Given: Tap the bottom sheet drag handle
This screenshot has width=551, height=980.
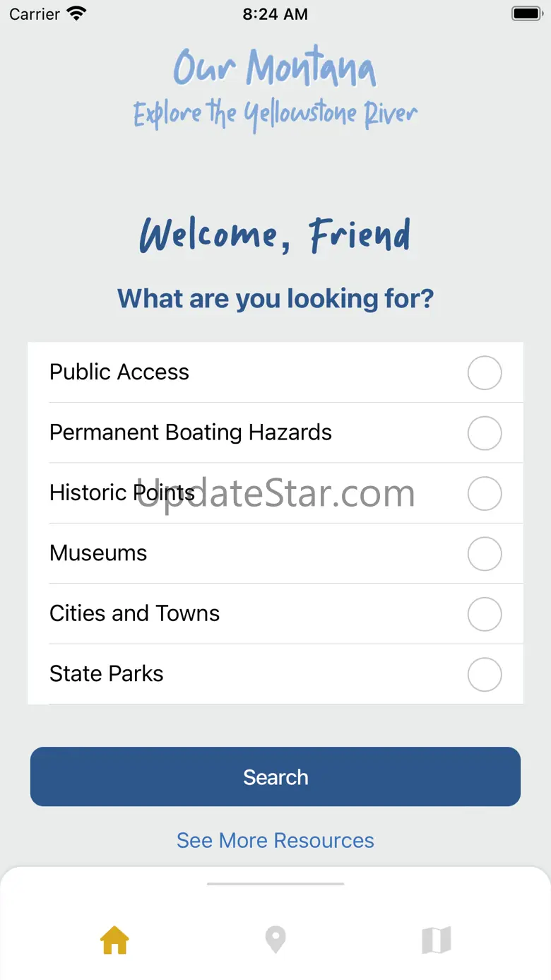Looking at the screenshot, I should pos(275,883).
